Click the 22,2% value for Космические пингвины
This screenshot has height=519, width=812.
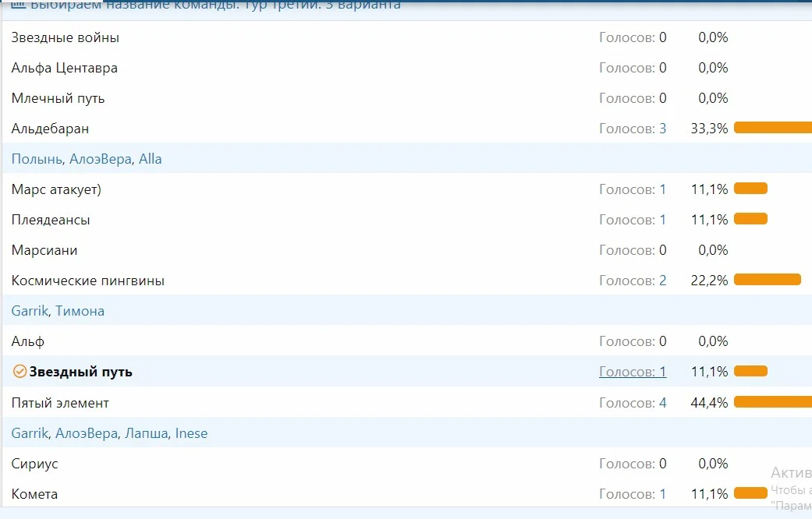tap(710, 281)
